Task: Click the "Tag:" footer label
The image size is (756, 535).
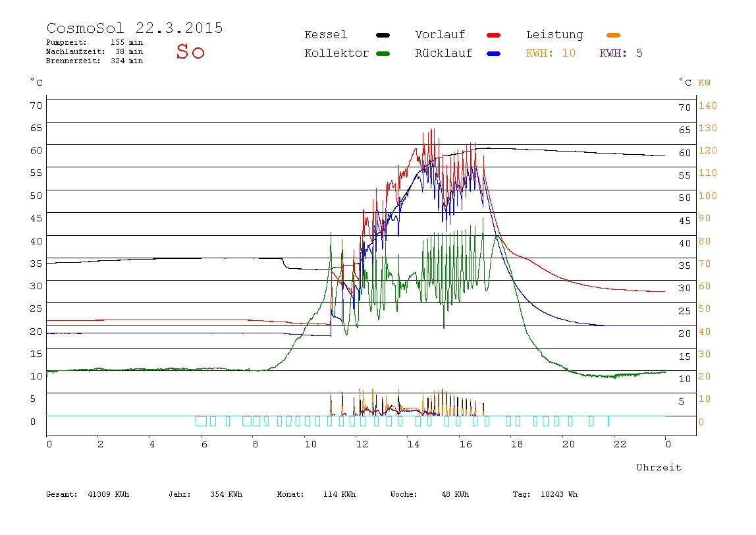Action: (521, 494)
